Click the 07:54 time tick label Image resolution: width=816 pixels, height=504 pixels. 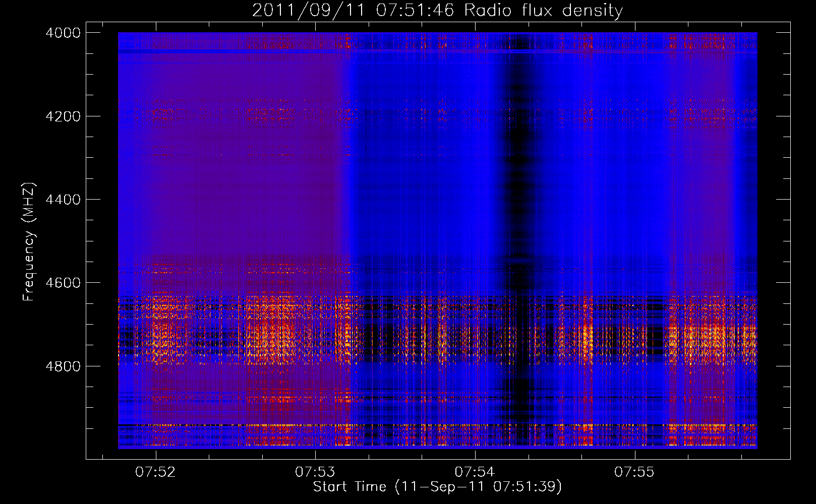pos(475,472)
